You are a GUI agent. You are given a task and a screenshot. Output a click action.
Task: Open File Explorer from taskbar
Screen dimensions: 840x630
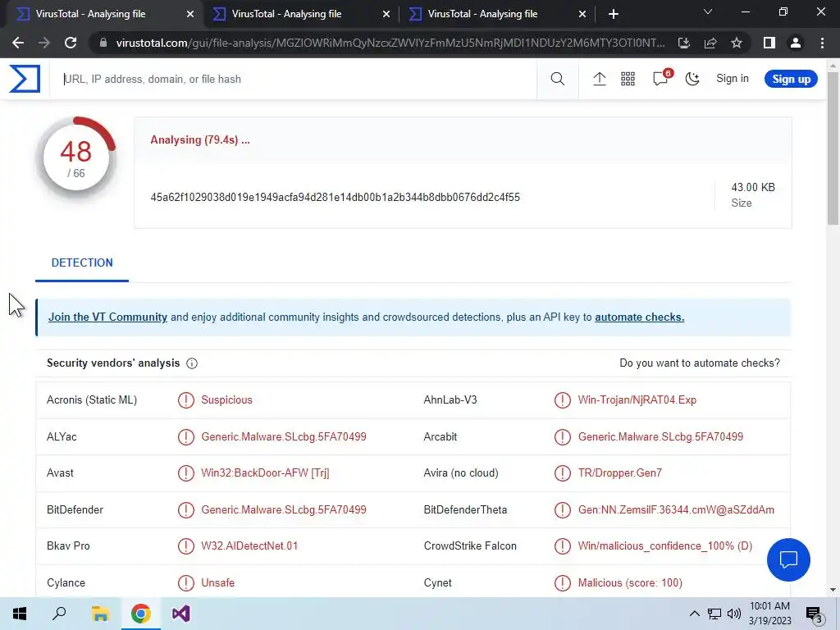[100, 614]
